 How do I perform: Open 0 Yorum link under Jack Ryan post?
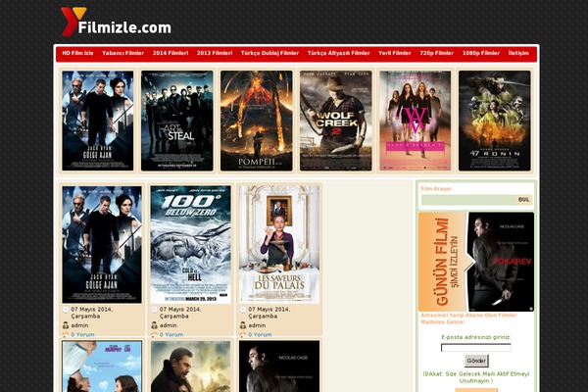83,334
